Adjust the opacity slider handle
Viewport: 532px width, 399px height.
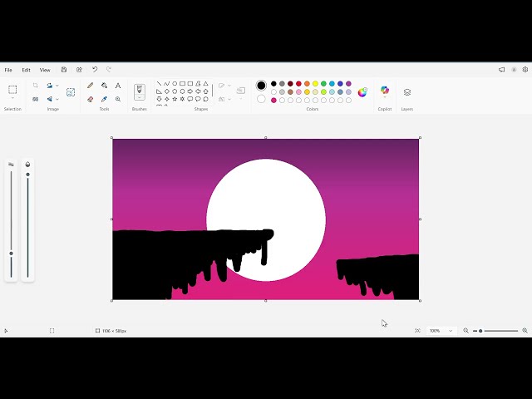[27, 175]
